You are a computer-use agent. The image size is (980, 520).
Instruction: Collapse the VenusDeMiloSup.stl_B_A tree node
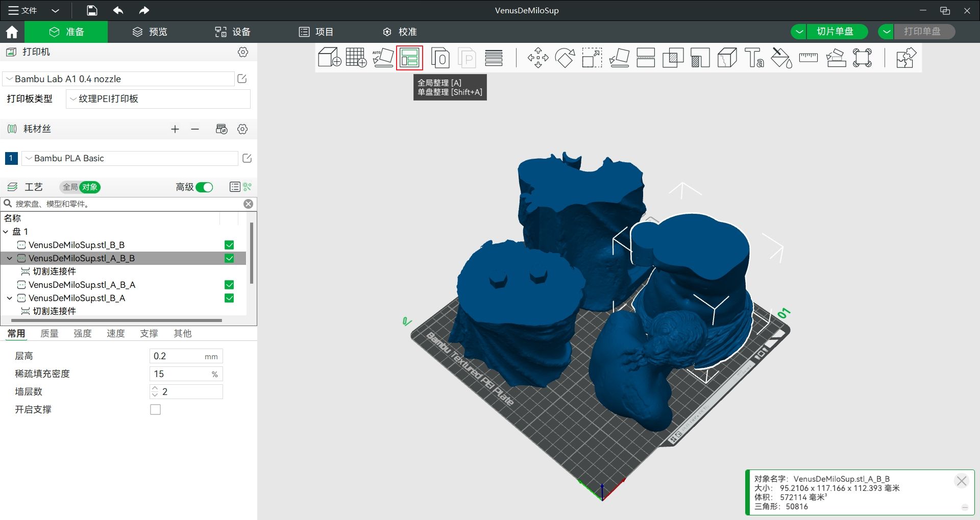click(x=9, y=298)
